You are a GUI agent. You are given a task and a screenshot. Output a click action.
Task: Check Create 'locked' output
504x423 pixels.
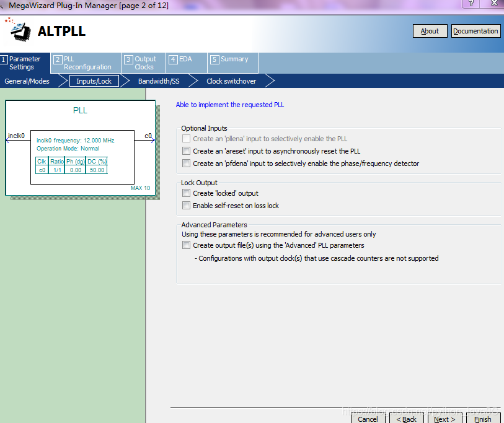pos(186,193)
